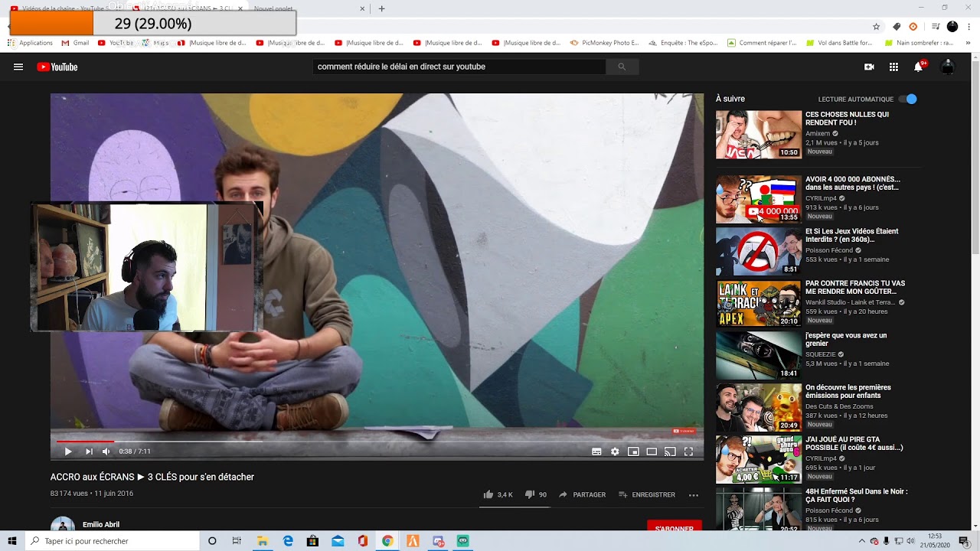Open the notifications bell
980x551 pixels.
[x=918, y=67]
